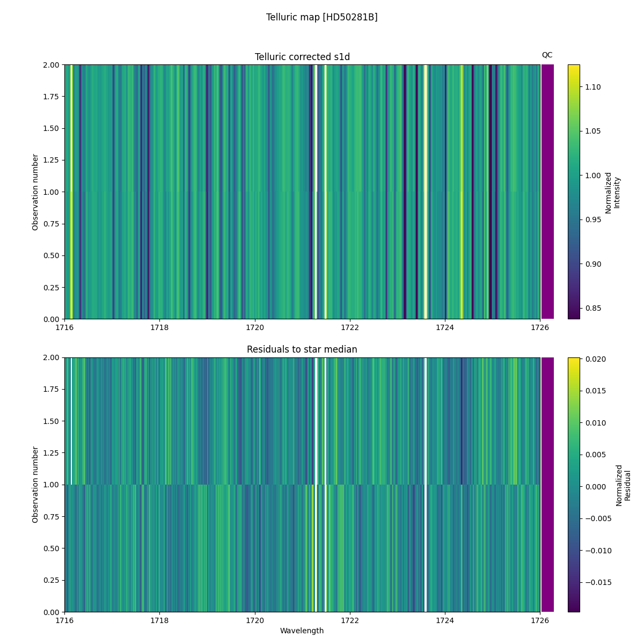Click the 1718 x-tick under the residuals plot
Screen dimensions: 644x644
(159, 620)
